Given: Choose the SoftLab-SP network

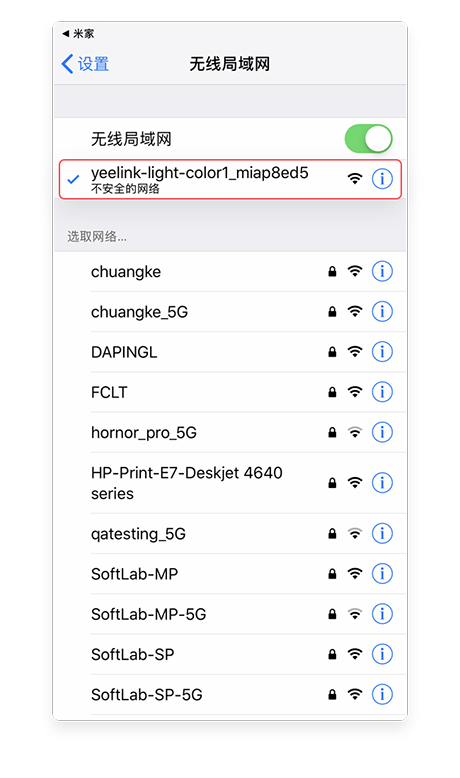Looking at the screenshot, I should point(230,654).
